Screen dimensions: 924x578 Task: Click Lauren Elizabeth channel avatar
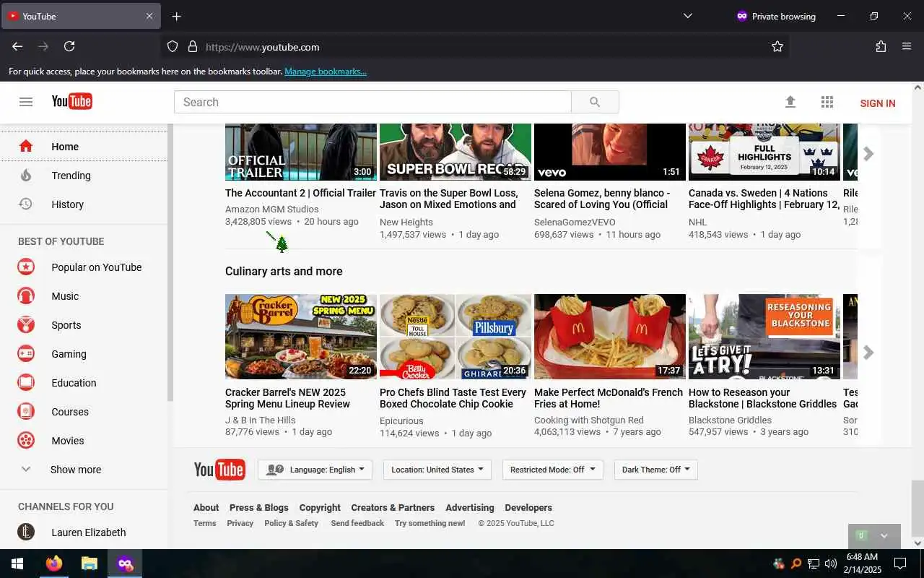coord(26,532)
